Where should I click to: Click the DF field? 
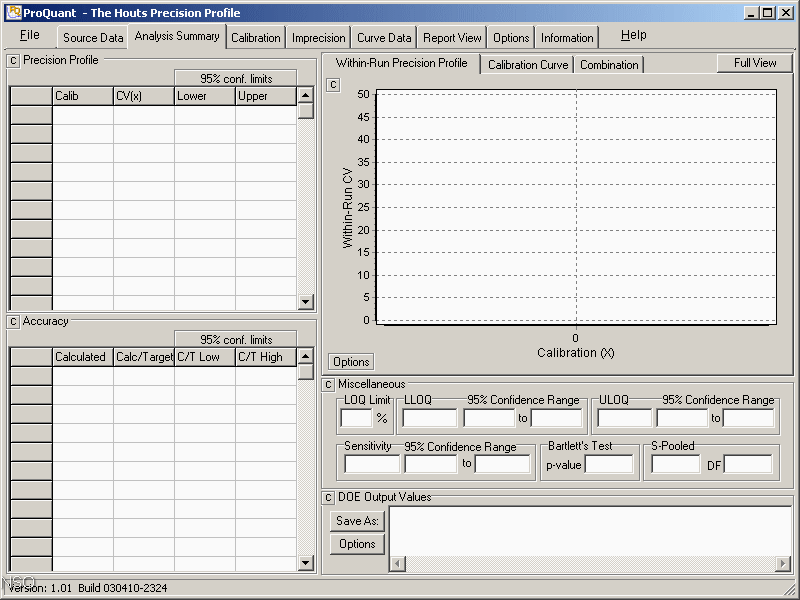tap(748, 464)
